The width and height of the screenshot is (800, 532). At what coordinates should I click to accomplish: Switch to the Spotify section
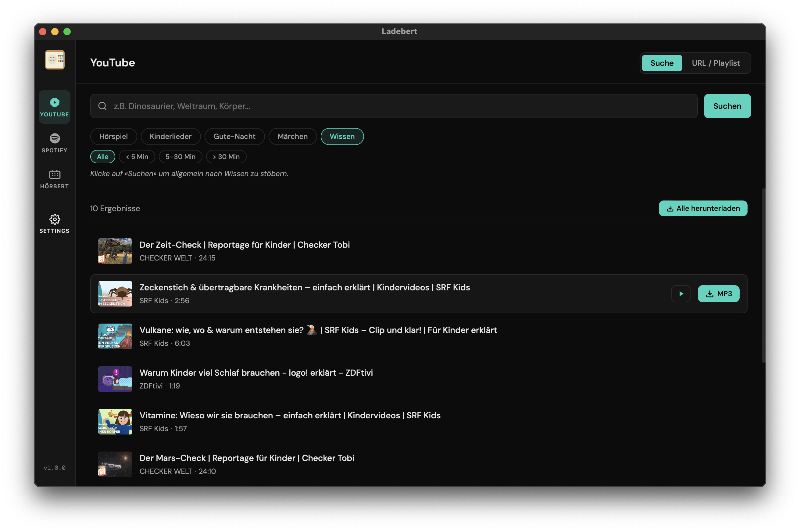coord(54,143)
